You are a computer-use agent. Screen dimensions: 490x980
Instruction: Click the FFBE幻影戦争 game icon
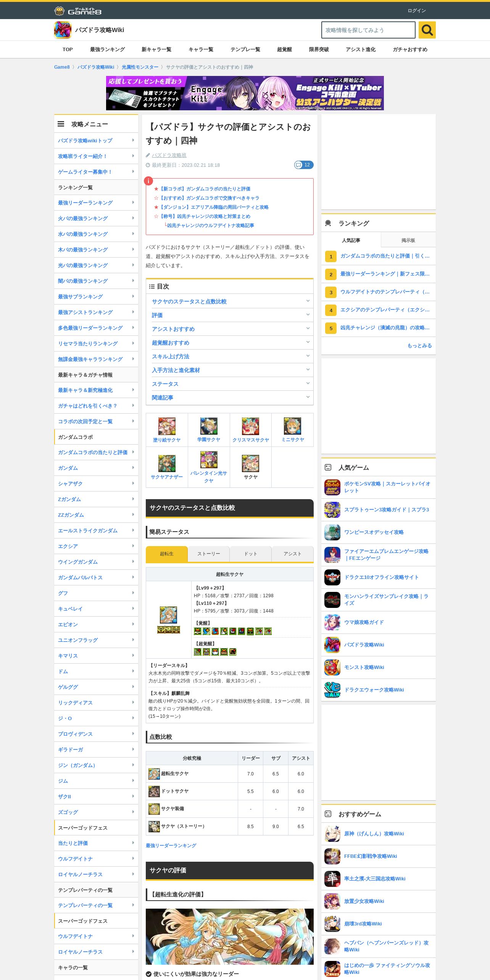(x=332, y=856)
